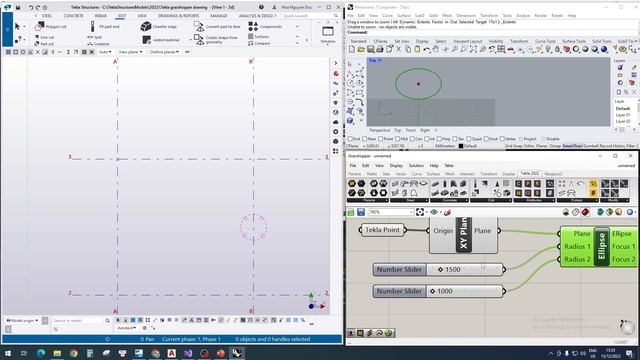Toggle Grid Snap in Rhino status bar
The image size is (640, 360).
coord(512,146)
